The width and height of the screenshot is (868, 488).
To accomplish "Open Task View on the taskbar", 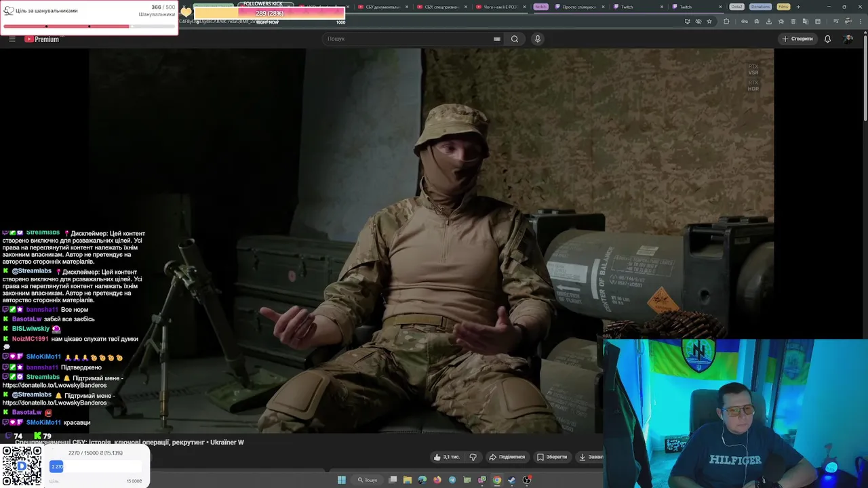I will 393,480.
